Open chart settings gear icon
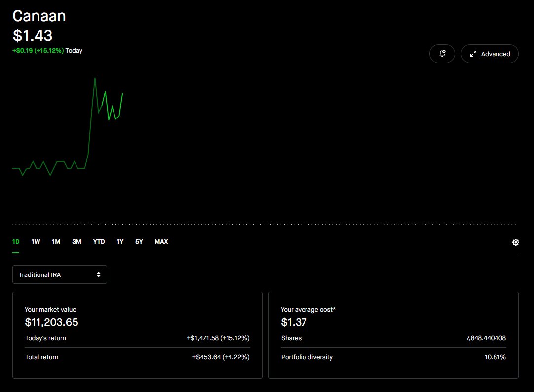 point(516,242)
